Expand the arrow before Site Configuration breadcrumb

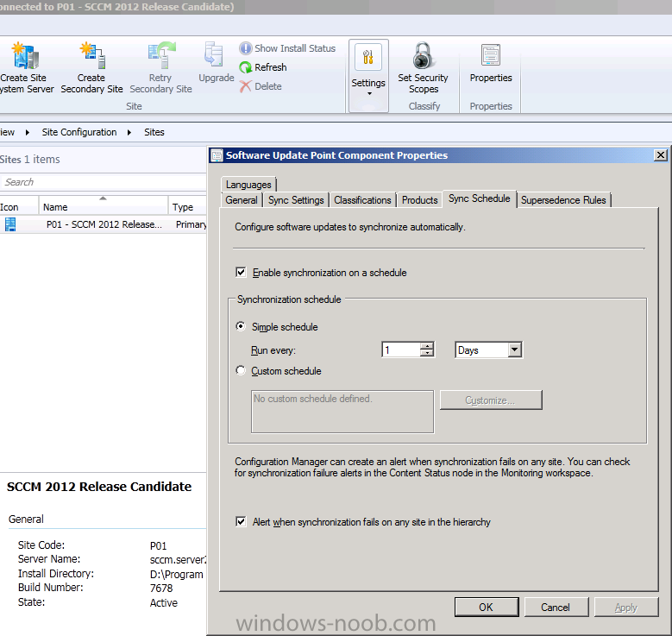point(27,132)
